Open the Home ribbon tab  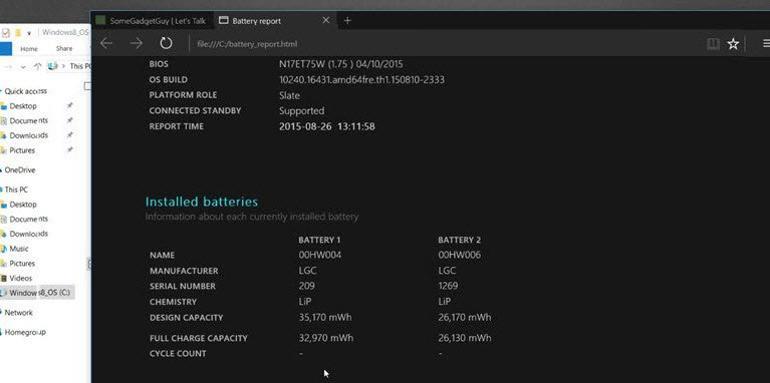pos(29,49)
